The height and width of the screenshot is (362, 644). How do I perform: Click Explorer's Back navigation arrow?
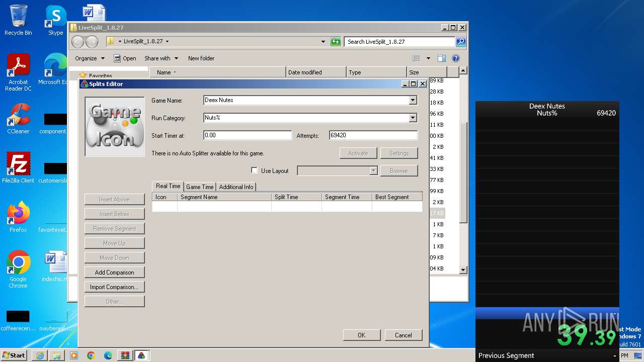tap(77, 42)
